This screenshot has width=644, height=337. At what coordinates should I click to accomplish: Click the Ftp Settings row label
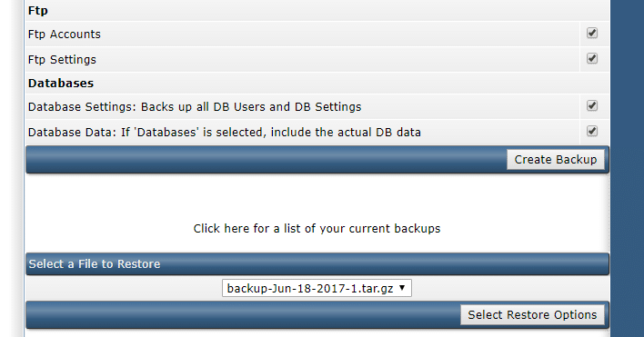(62, 59)
